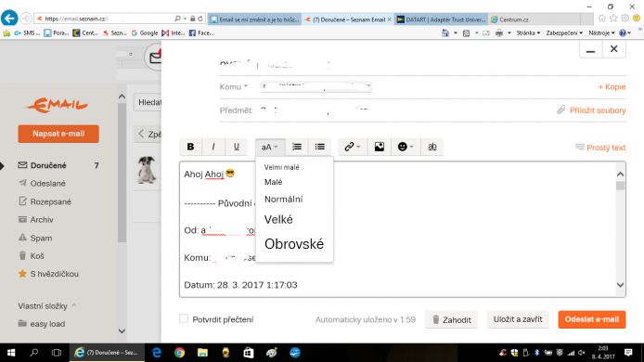Switch editor to Prostý text mode
Viewport: 644px width, 362px height.
[x=600, y=148]
